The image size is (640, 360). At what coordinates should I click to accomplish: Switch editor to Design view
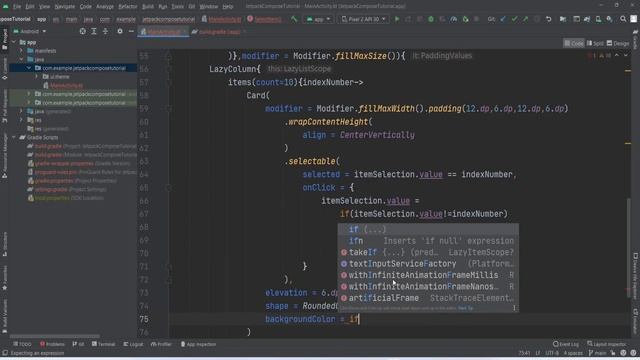point(618,43)
